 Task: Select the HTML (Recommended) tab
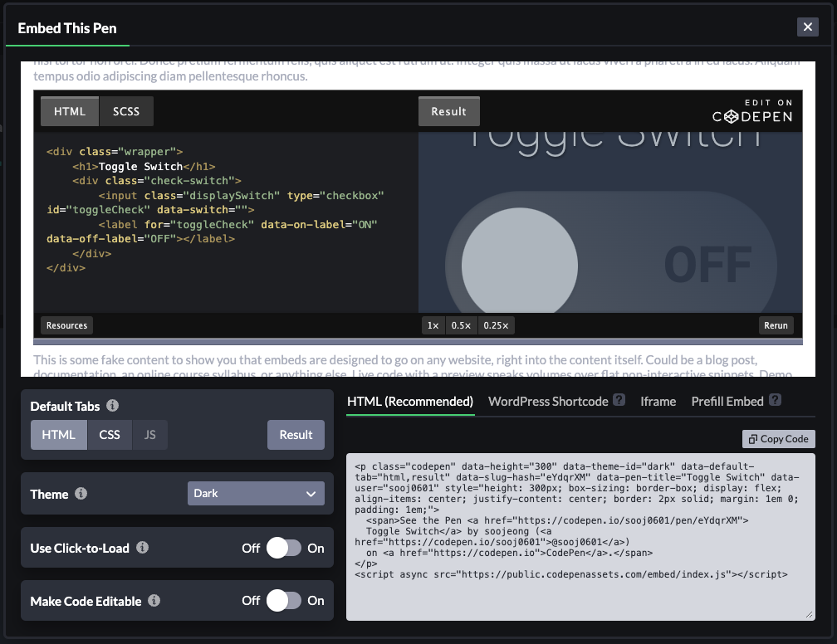pos(410,401)
